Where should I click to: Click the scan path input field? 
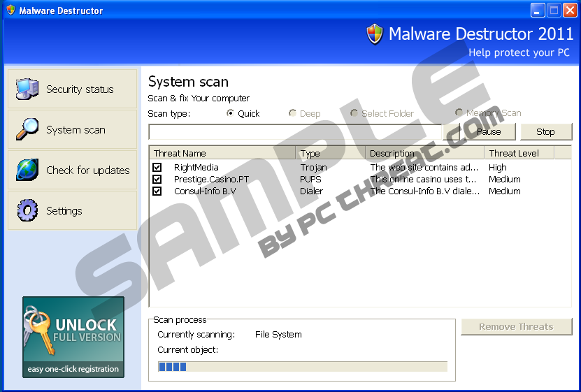tap(295, 132)
